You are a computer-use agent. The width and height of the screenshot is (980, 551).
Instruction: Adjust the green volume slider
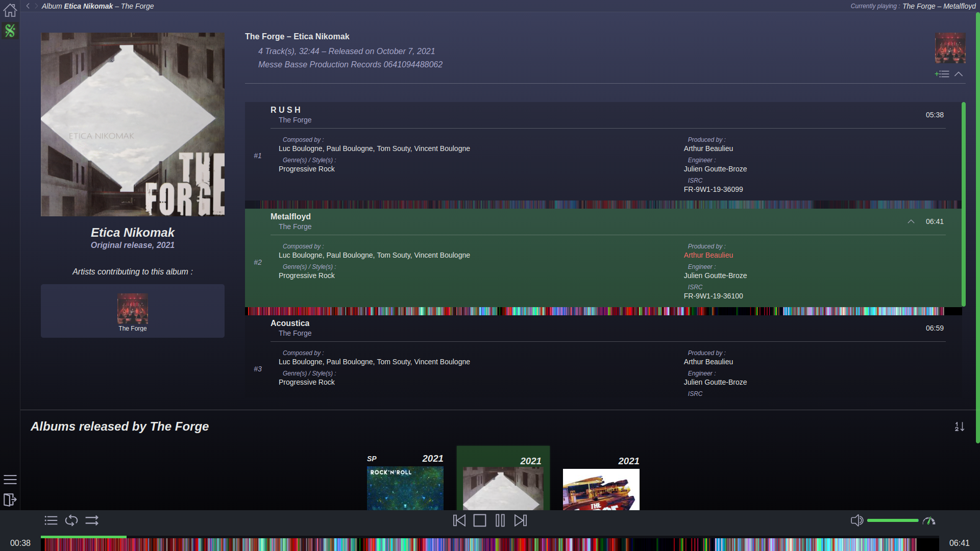pos(892,520)
